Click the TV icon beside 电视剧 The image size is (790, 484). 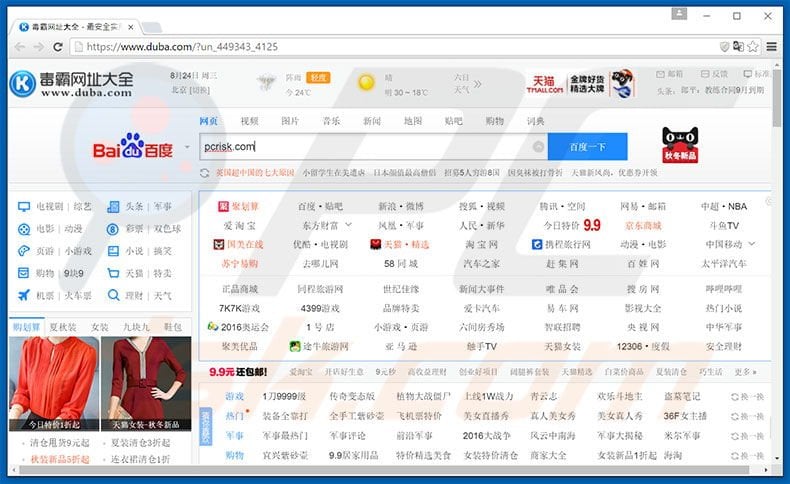[x=24, y=206]
